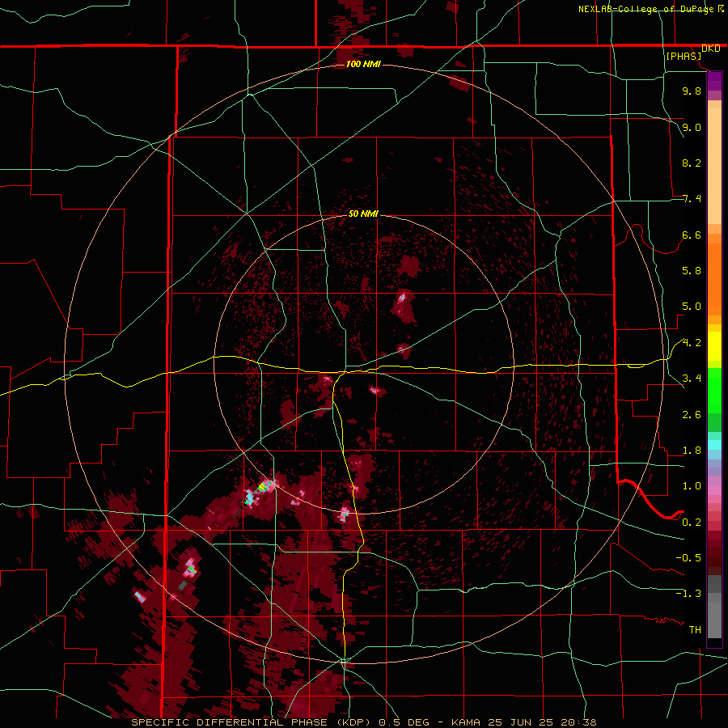Pick the cyan swatch beside 1.8
This screenshot has width=728, height=728.
click(x=714, y=445)
